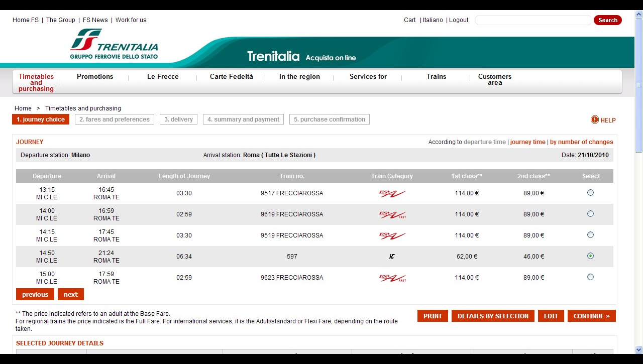Click the red HELP exclamation icon
643x364 pixels.
click(595, 119)
